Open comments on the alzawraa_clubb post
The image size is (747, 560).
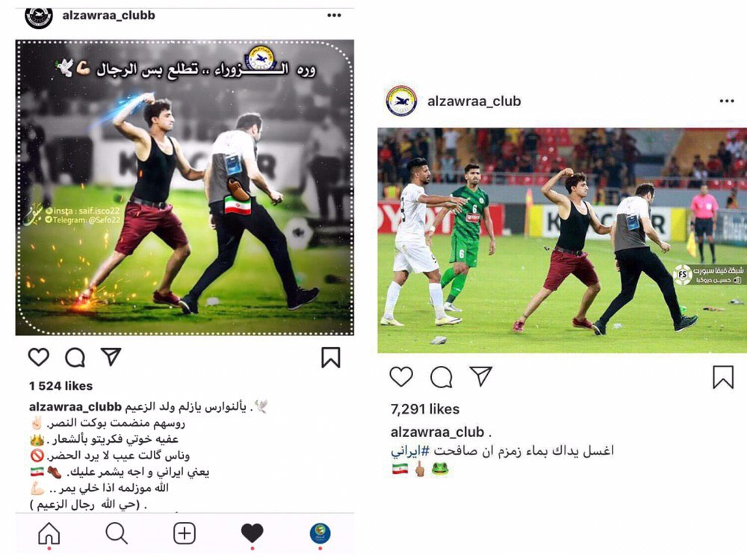(x=75, y=358)
